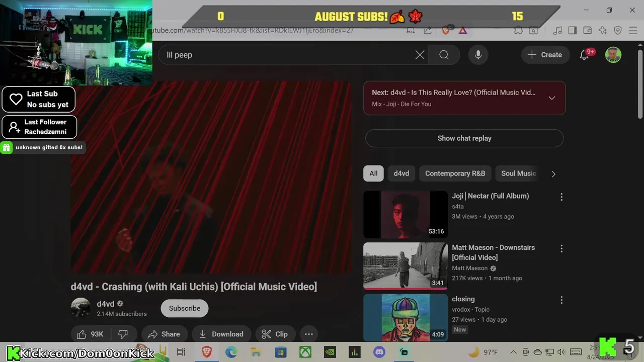Open Microsoft Store in taskbar
This screenshot has height=362, width=644.
280,352
